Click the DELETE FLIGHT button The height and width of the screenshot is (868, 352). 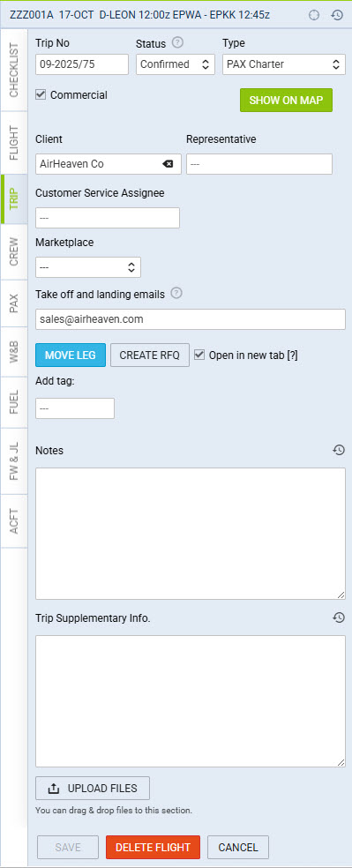point(153,847)
